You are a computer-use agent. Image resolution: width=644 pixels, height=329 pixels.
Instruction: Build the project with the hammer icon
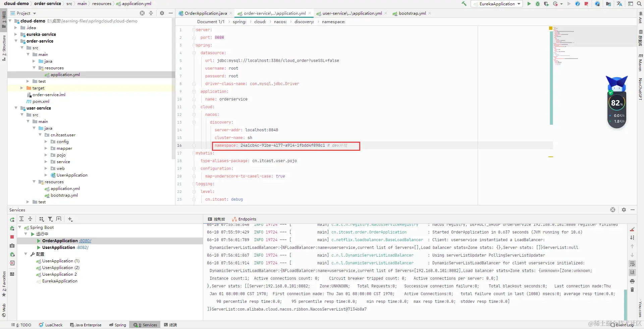point(464,4)
